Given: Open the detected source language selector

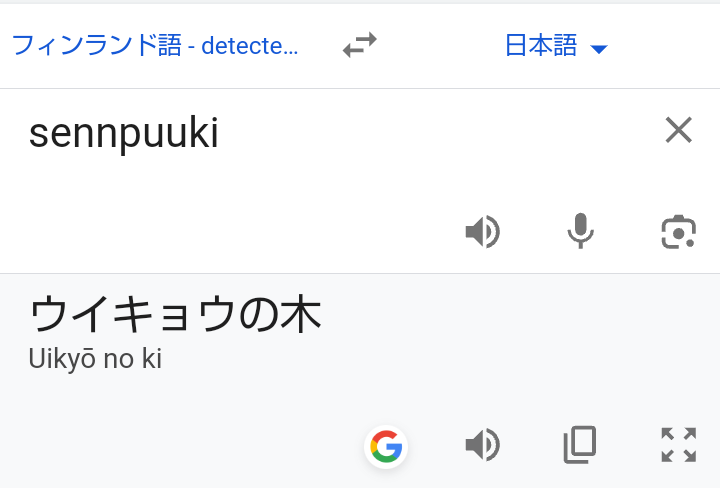Looking at the screenshot, I should [x=155, y=46].
